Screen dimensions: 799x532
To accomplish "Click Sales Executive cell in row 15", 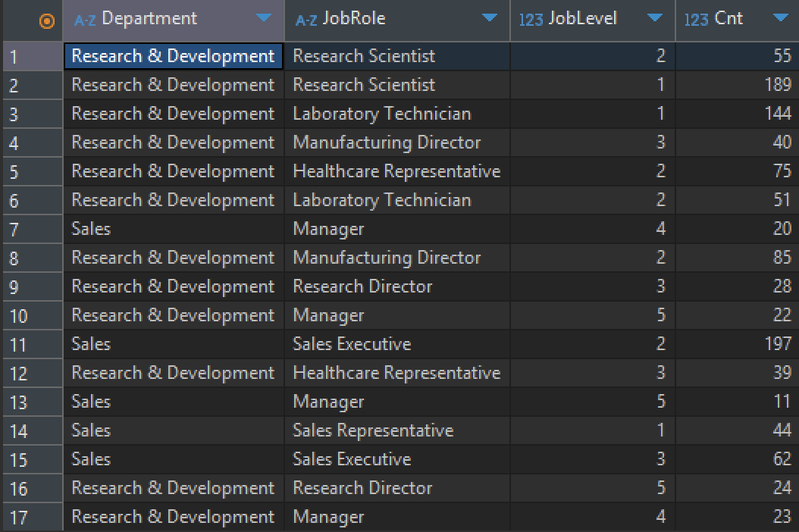I will coord(397,459).
